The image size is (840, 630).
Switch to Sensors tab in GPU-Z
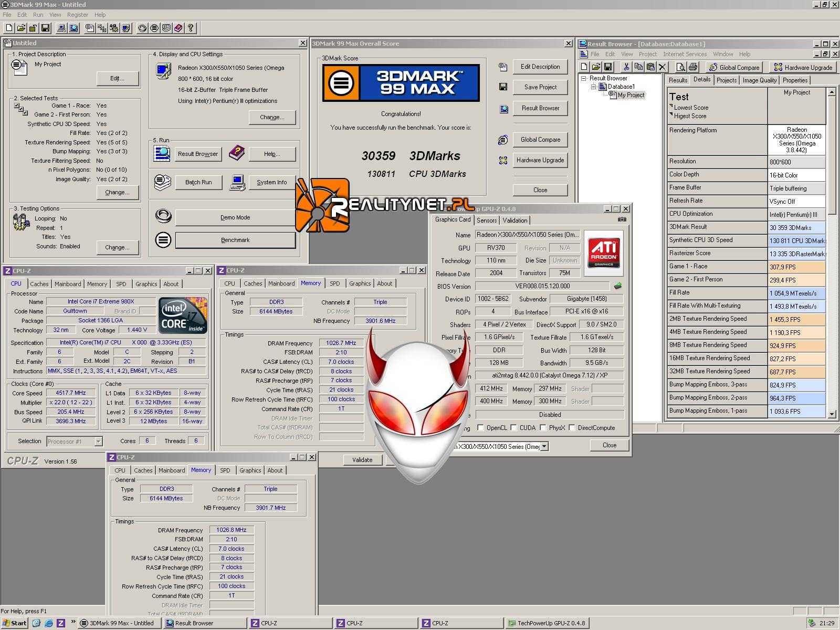pos(486,220)
